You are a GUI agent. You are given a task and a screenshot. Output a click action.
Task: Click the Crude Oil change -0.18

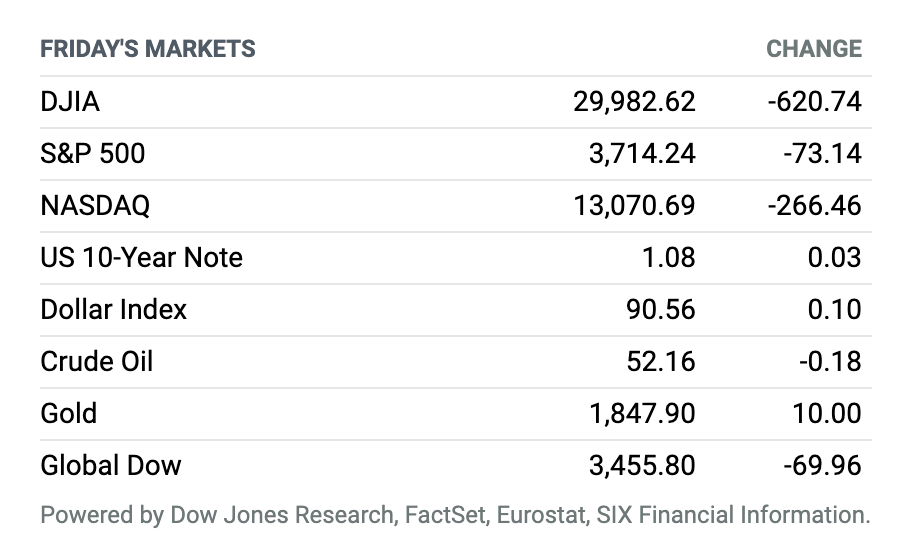tap(830, 361)
